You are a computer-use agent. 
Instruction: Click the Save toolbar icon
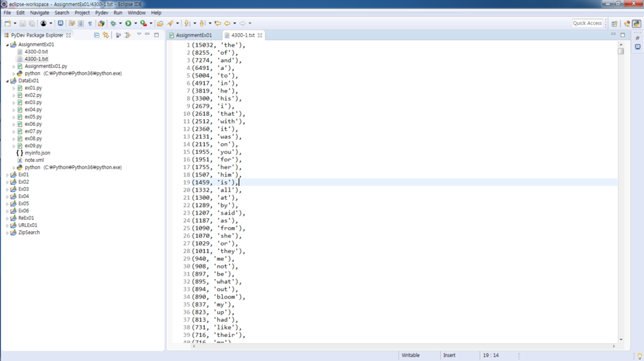[x=23, y=23]
